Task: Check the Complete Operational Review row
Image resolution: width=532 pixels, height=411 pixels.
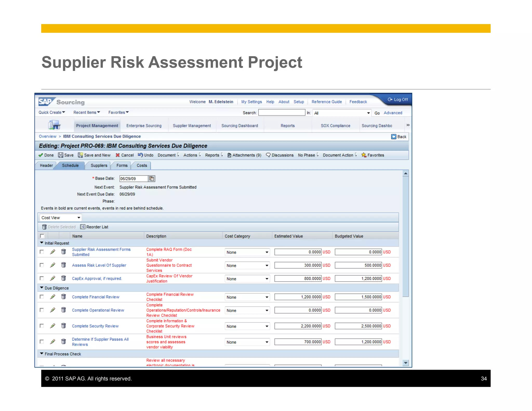Action: [42, 310]
